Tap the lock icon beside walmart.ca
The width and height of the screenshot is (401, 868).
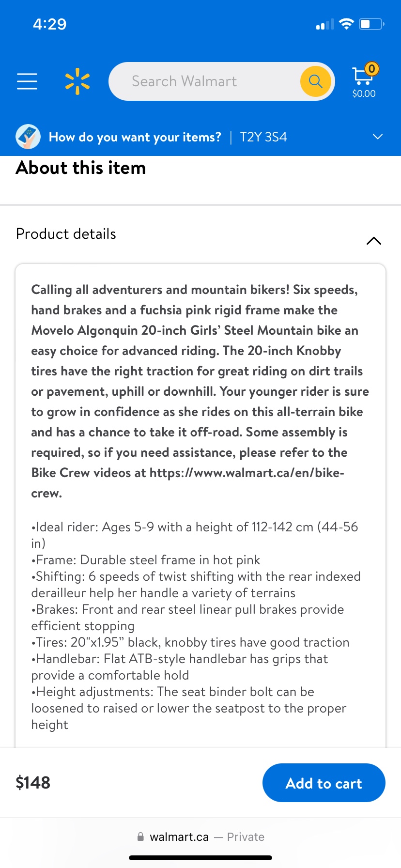[x=140, y=837]
